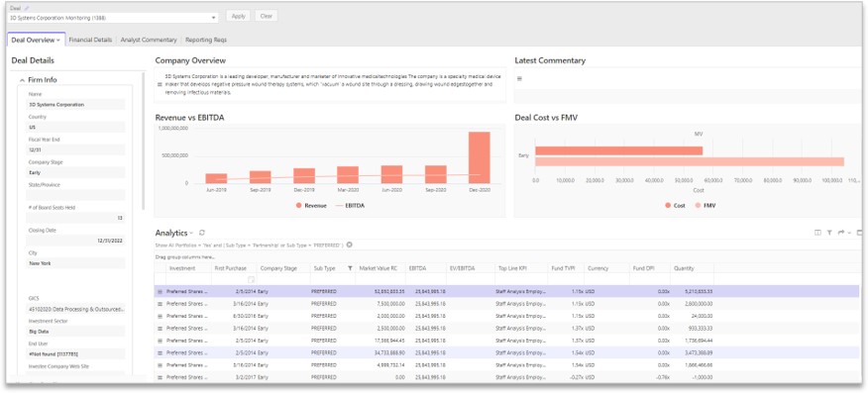Open the column chooser in Analytics

(817, 233)
